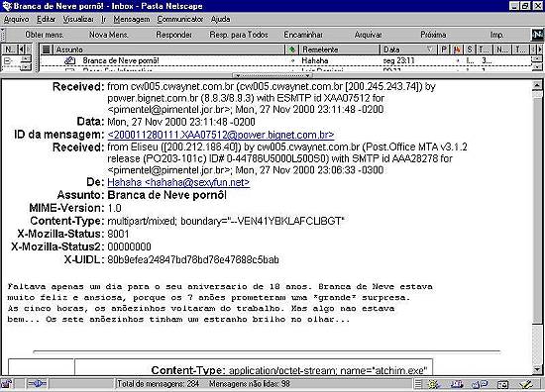
Task: Open Address Book icon in component bar
Action: (x=502, y=384)
